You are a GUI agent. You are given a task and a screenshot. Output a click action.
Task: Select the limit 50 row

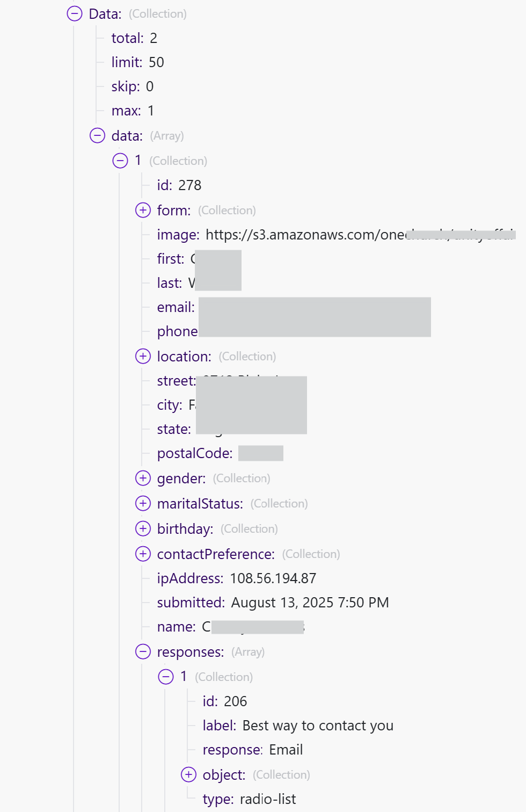click(x=137, y=62)
